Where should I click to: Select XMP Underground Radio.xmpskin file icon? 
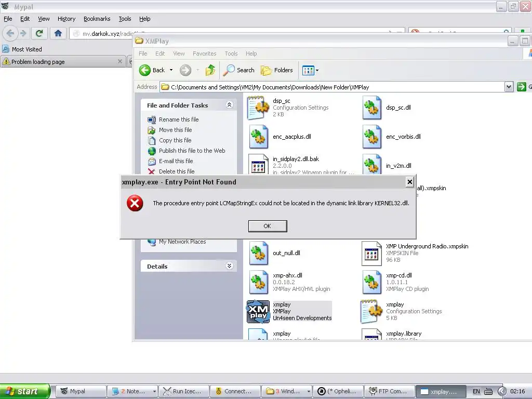coord(371,254)
